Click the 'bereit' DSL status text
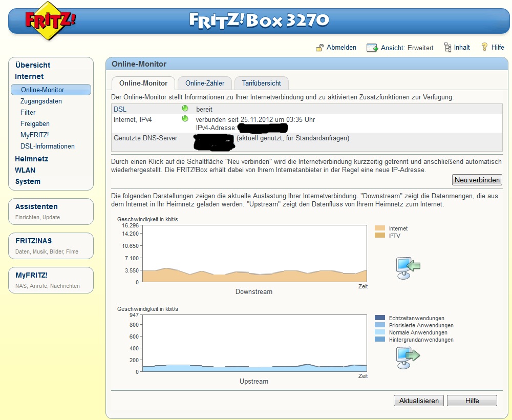The width and height of the screenshot is (512, 420). pos(204,110)
